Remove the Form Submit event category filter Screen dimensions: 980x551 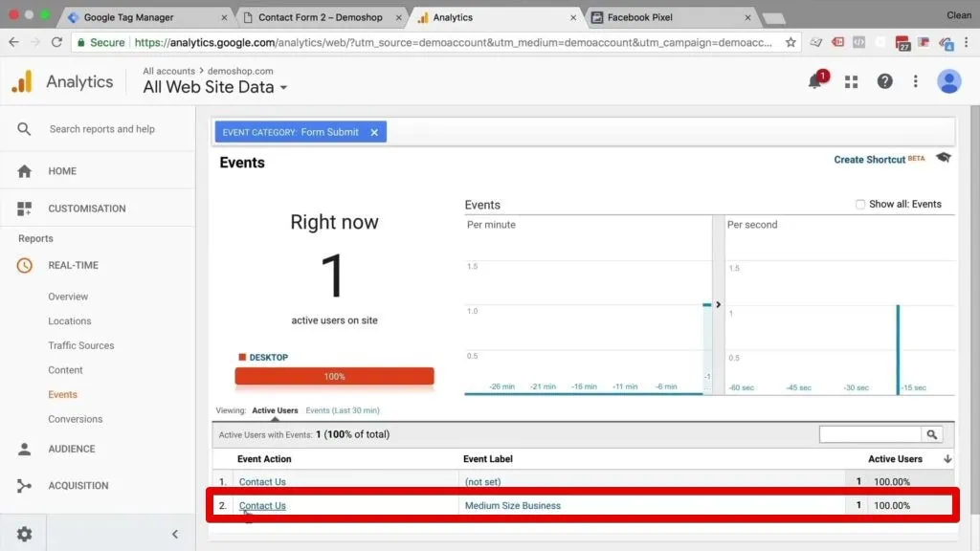pos(373,132)
